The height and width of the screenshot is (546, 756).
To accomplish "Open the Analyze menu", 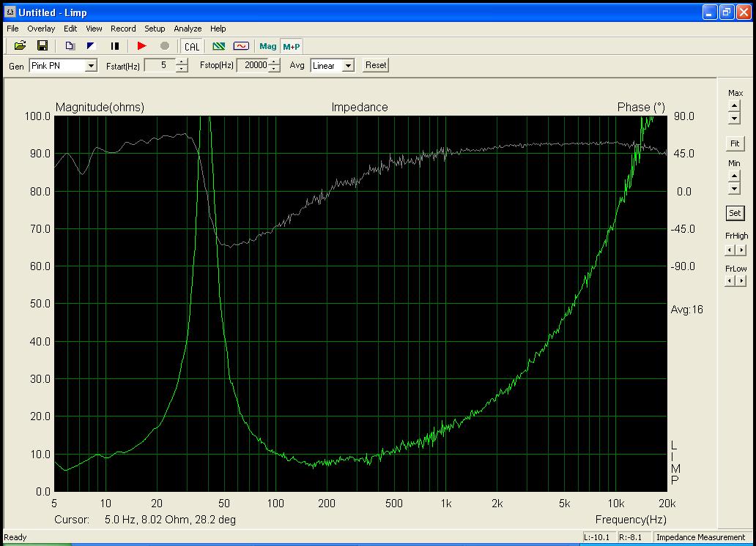I will 188,29.
